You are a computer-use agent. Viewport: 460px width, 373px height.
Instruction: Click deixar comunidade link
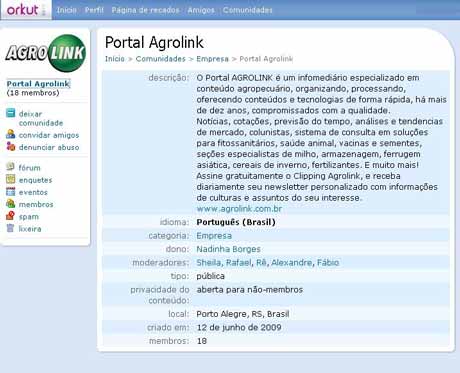[x=41, y=118]
